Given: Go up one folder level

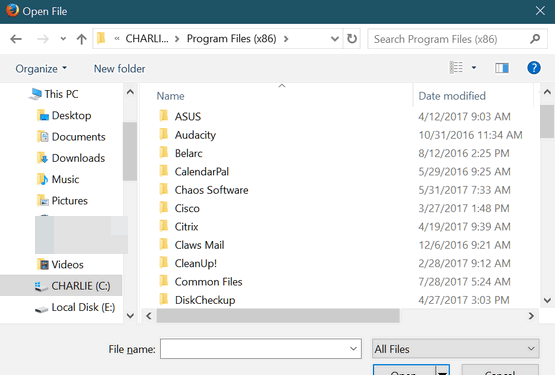Looking at the screenshot, I should (x=81, y=39).
